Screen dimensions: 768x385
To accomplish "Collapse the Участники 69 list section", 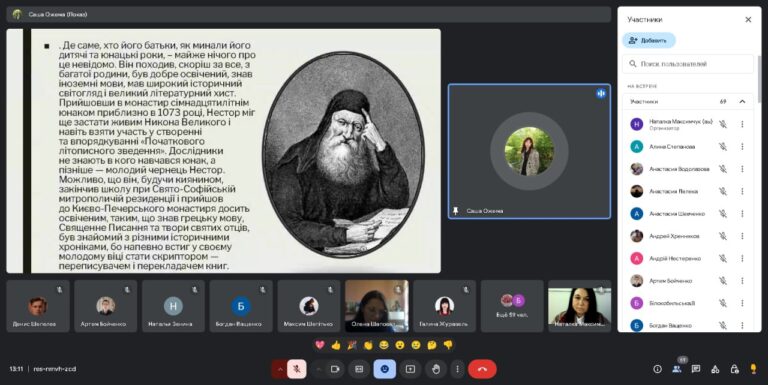I will point(742,101).
